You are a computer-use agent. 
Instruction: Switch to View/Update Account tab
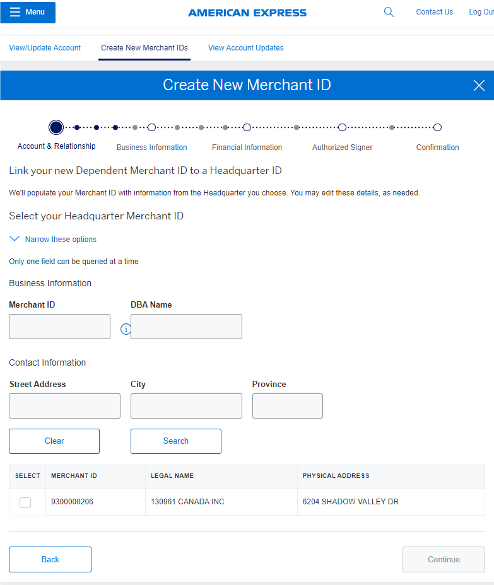[x=45, y=48]
